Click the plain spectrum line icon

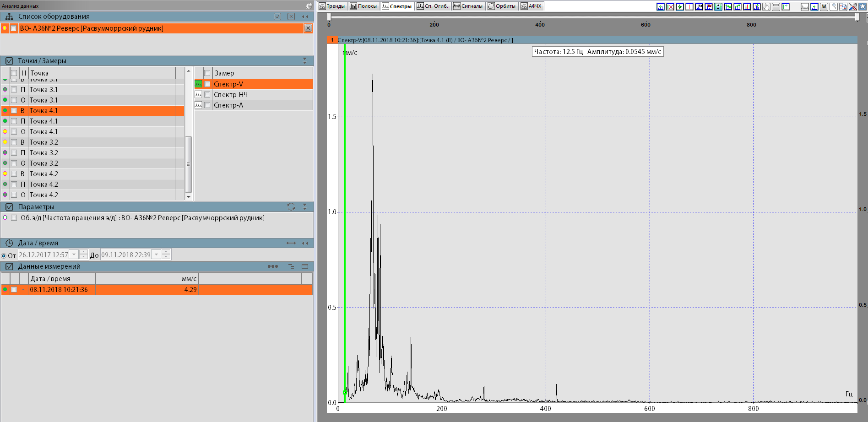click(805, 6)
